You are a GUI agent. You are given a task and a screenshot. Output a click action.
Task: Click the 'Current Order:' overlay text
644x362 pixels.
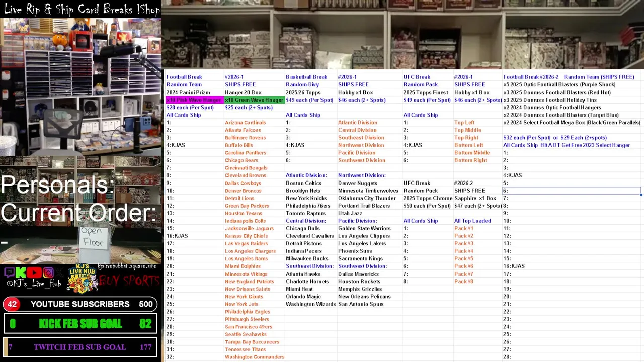coord(78,213)
